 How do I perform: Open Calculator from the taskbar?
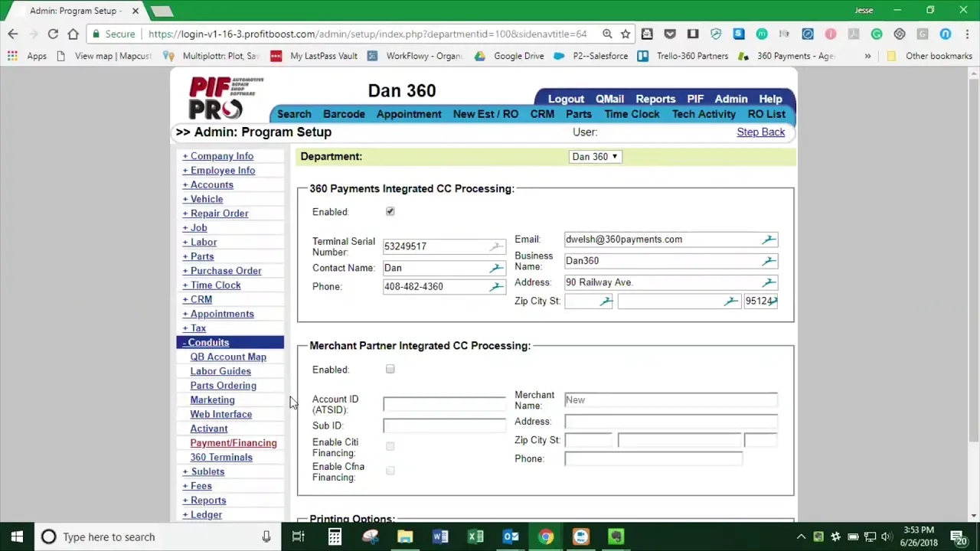click(335, 536)
